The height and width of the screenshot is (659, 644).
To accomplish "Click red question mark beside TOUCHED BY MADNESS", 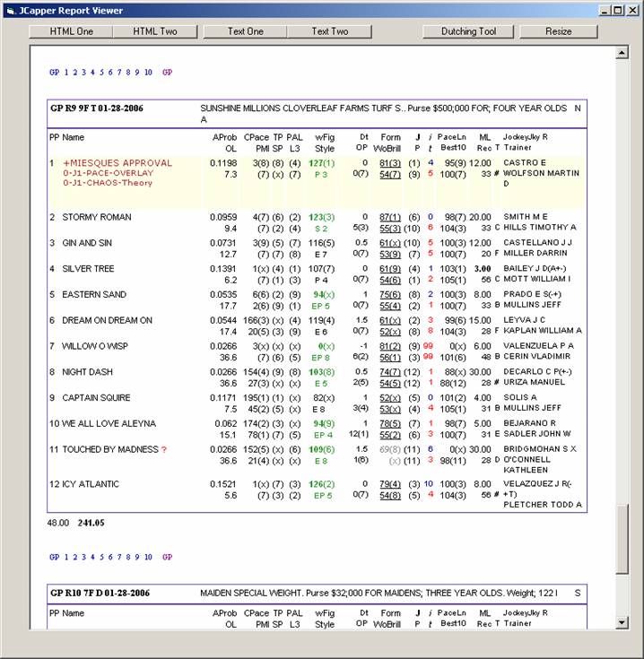I will tap(164, 450).
